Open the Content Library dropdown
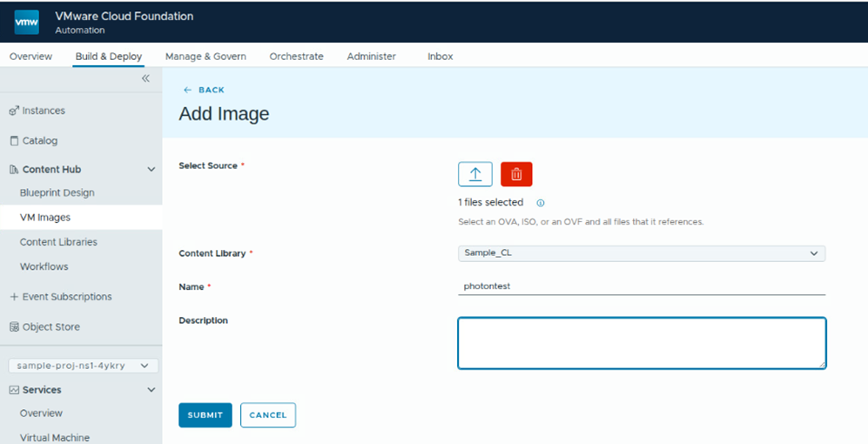 (641, 253)
